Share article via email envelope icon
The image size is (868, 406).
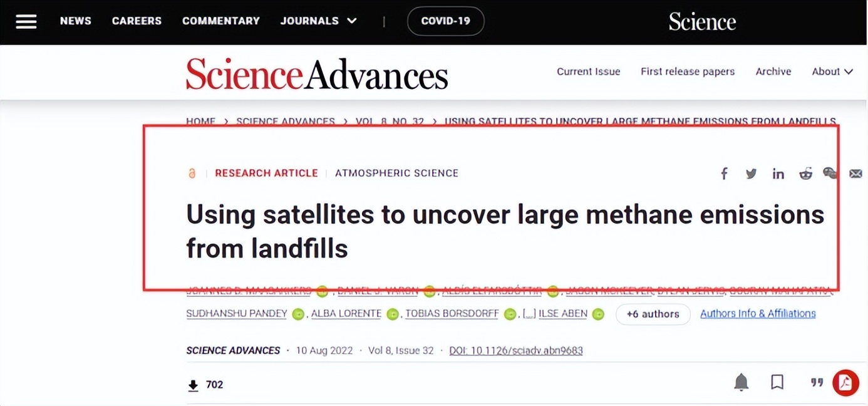click(855, 174)
